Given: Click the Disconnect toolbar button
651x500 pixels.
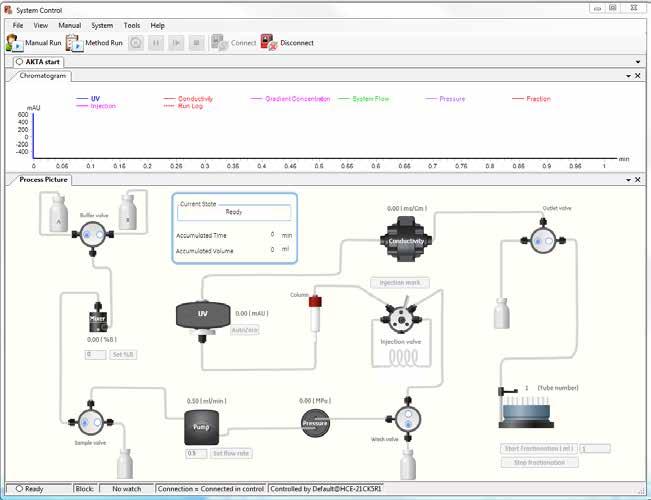Looking at the screenshot, I should [287, 43].
